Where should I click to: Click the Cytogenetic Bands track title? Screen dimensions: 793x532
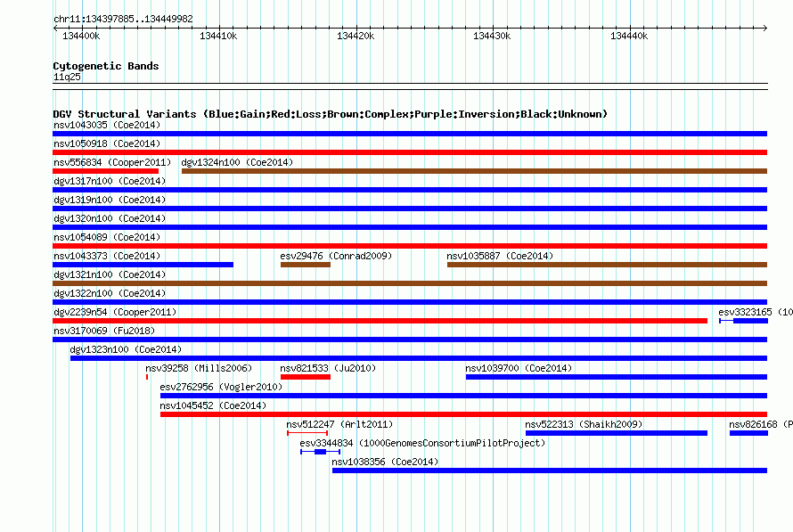pos(106,66)
